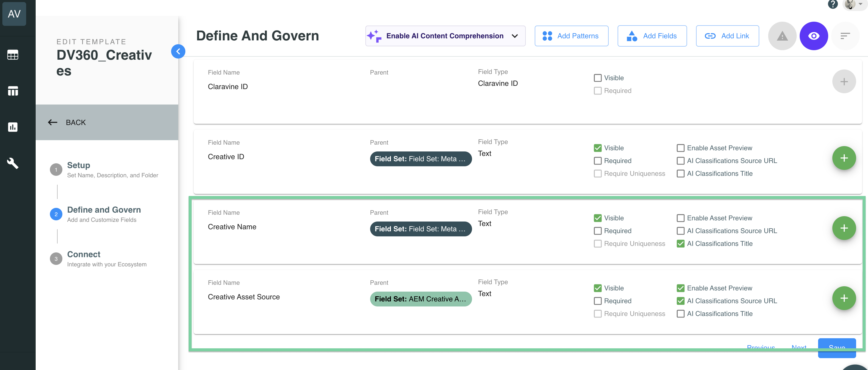Open Define and Govern step

pyautogui.click(x=95, y=214)
